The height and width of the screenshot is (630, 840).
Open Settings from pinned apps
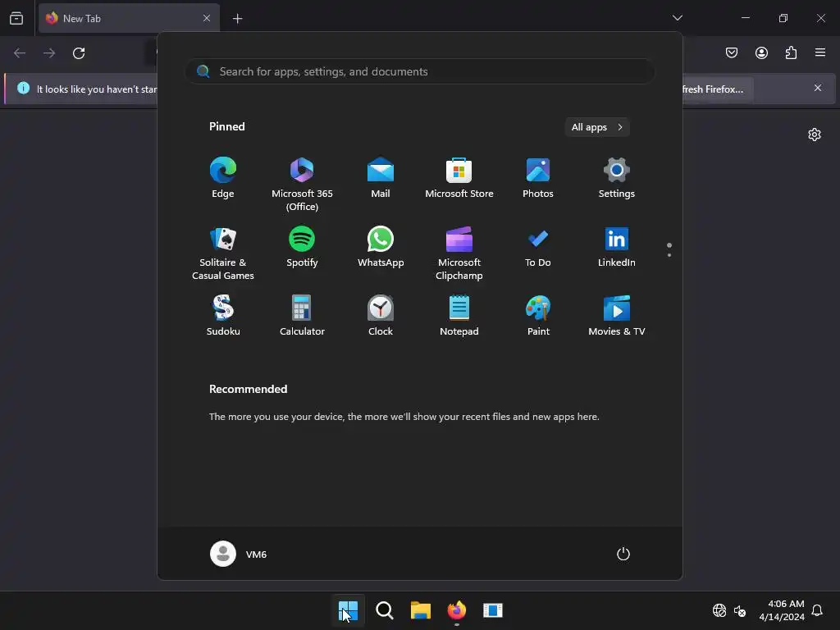click(617, 178)
